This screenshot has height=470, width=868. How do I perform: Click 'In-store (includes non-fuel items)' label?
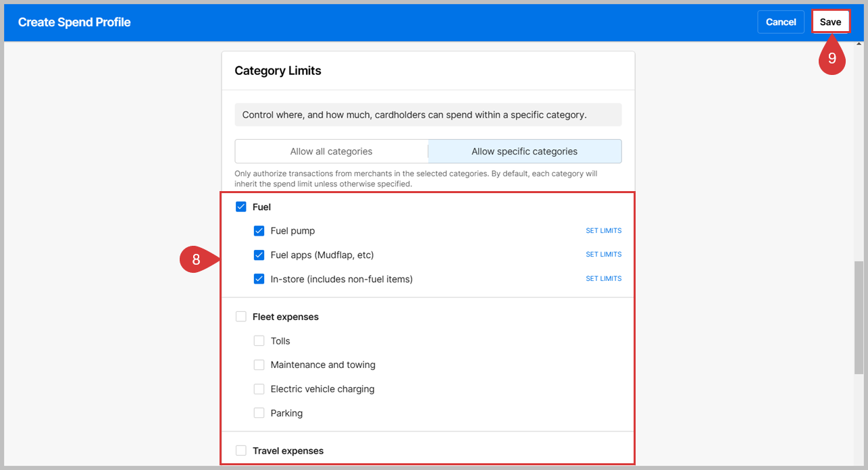coord(341,279)
